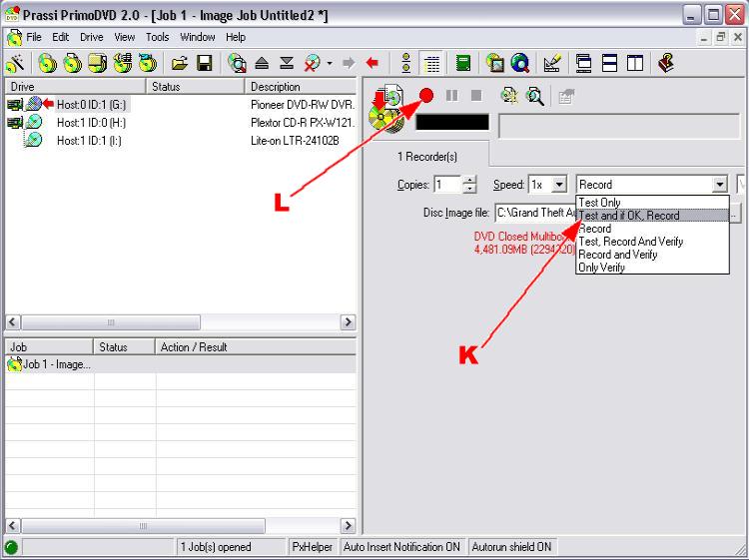The width and height of the screenshot is (749, 560).
Task: Select 'Job 1 - Image...' row
Action: [x=181, y=364]
